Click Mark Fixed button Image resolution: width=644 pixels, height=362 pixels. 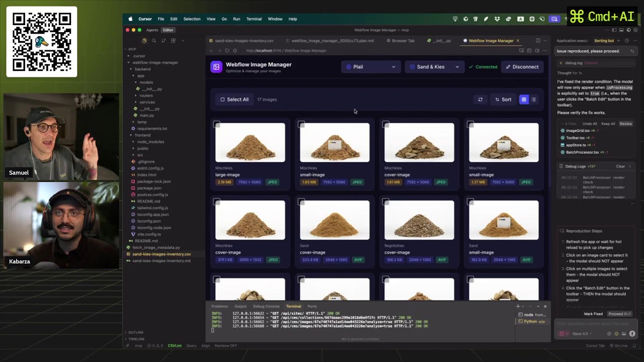coord(593,314)
